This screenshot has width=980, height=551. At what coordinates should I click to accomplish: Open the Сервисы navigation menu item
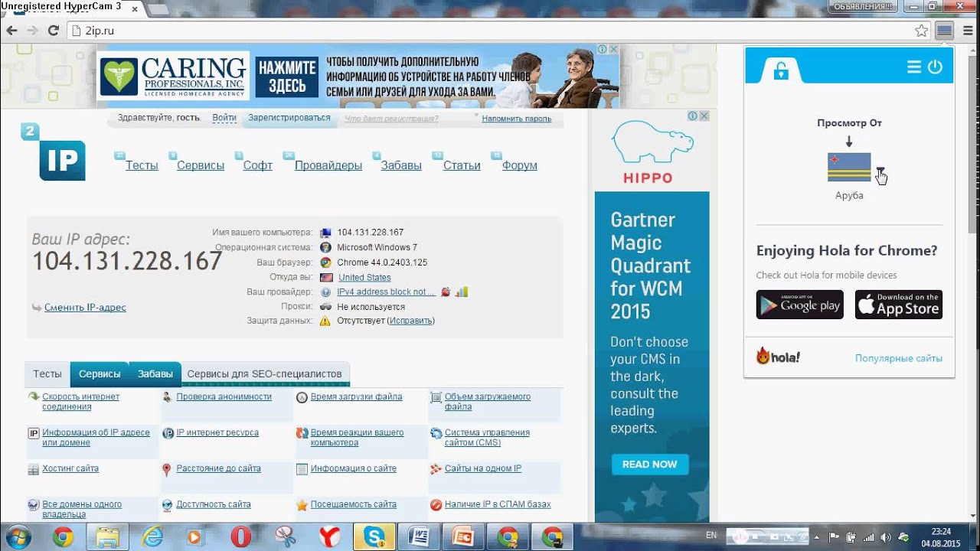click(x=201, y=165)
